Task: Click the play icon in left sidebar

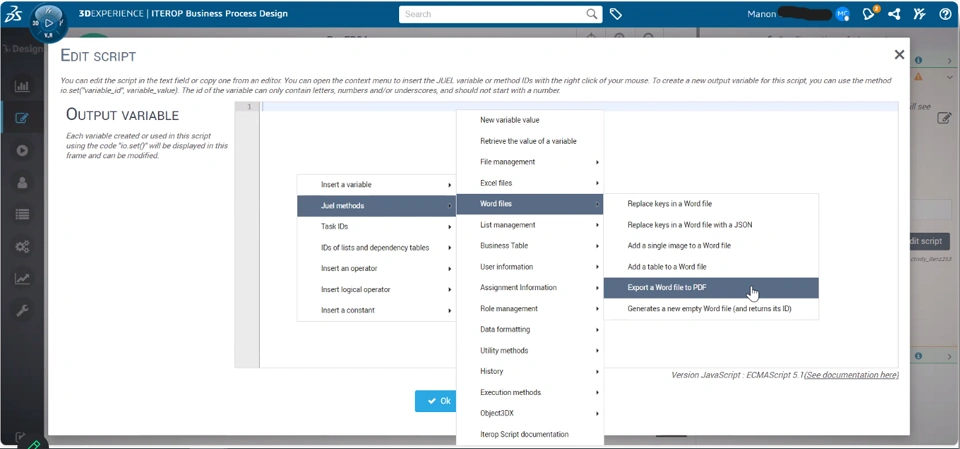Action: (x=22, y=150)
